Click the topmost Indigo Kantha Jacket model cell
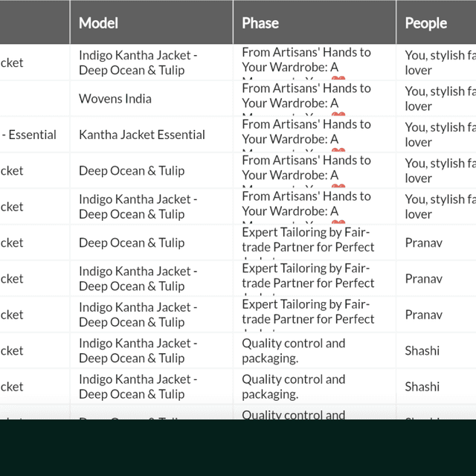Image resolution: width=476 pixels, height=476 pixels. click(138, 62)
